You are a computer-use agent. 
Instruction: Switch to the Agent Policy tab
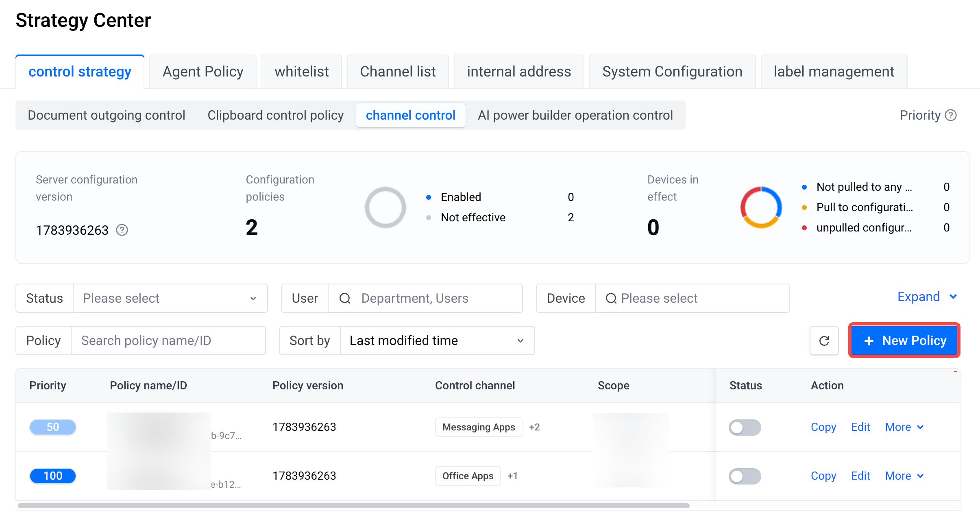(x=203, y=72)
